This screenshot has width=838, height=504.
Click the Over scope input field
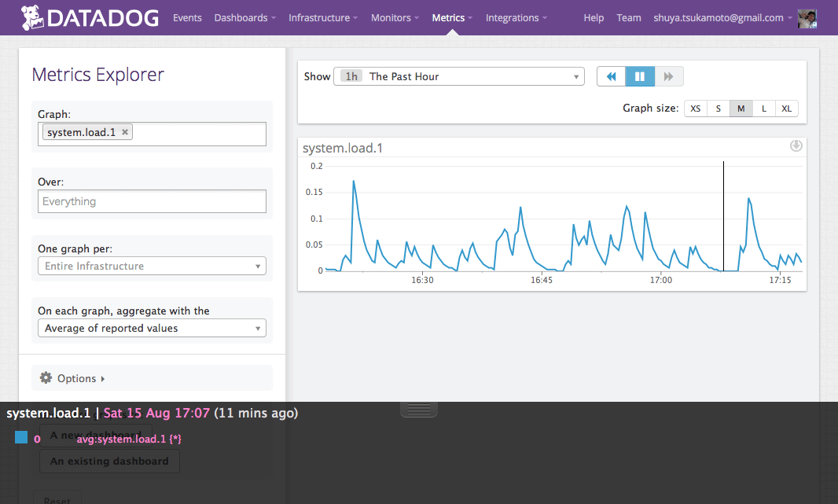coord(152,201)
